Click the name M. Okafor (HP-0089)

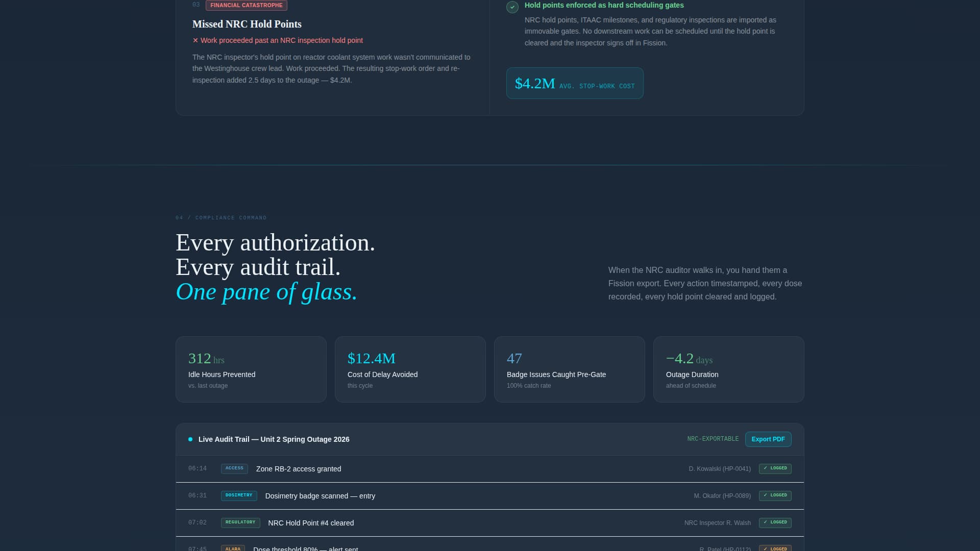point(722,496)
